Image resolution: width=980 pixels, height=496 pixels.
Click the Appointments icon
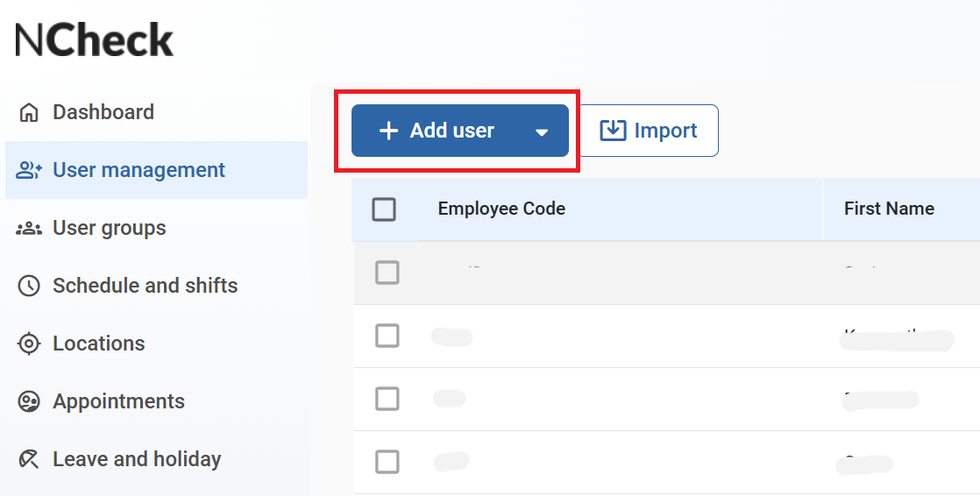pyautogui.click(x=29, y=401)
